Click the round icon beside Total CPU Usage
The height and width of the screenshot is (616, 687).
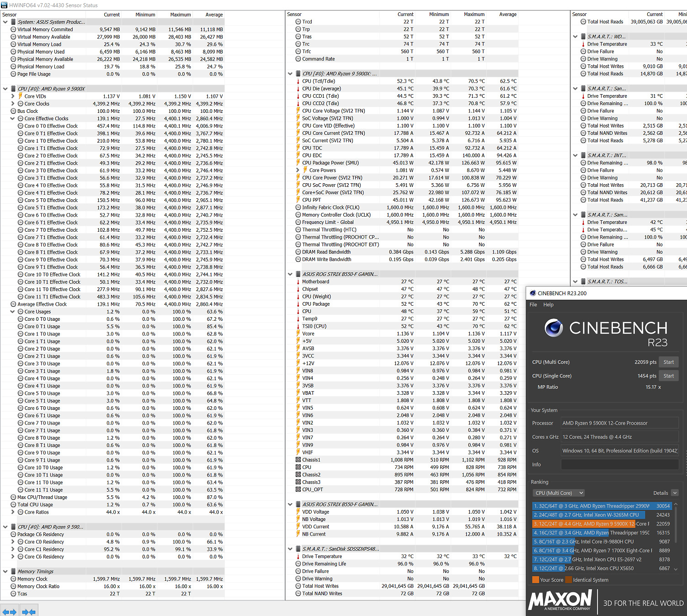13,505
